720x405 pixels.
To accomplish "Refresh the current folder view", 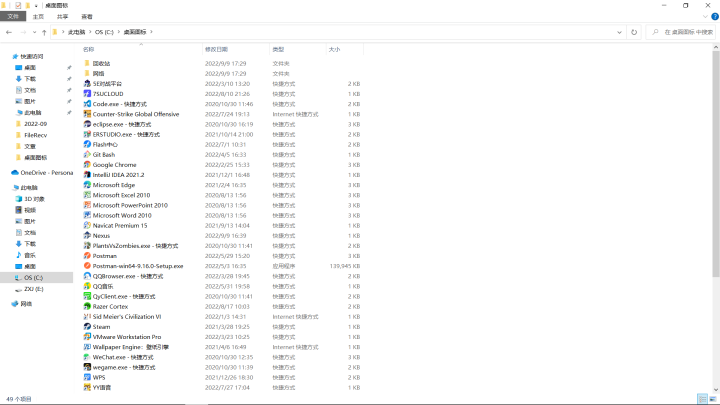I will (634, 32).
